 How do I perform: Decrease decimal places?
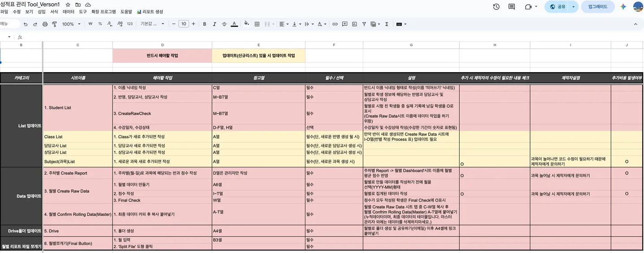tap(110, 24)
